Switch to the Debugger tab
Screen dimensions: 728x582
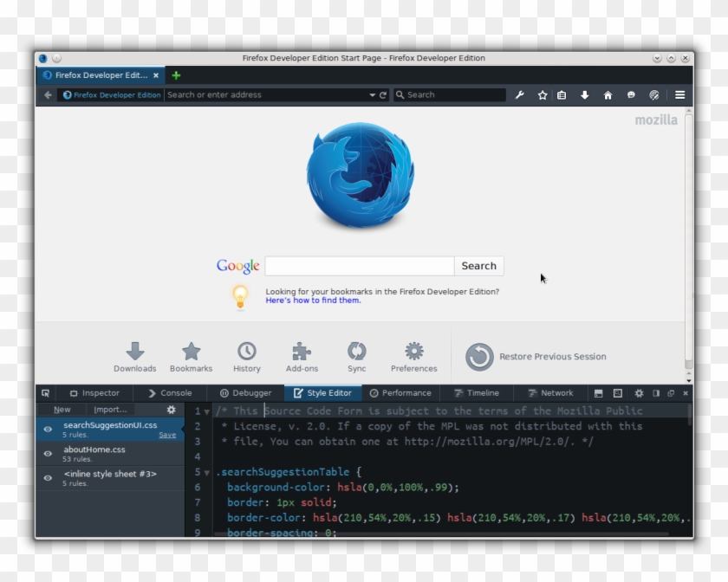pyautogui.click(x=245, y=393)
